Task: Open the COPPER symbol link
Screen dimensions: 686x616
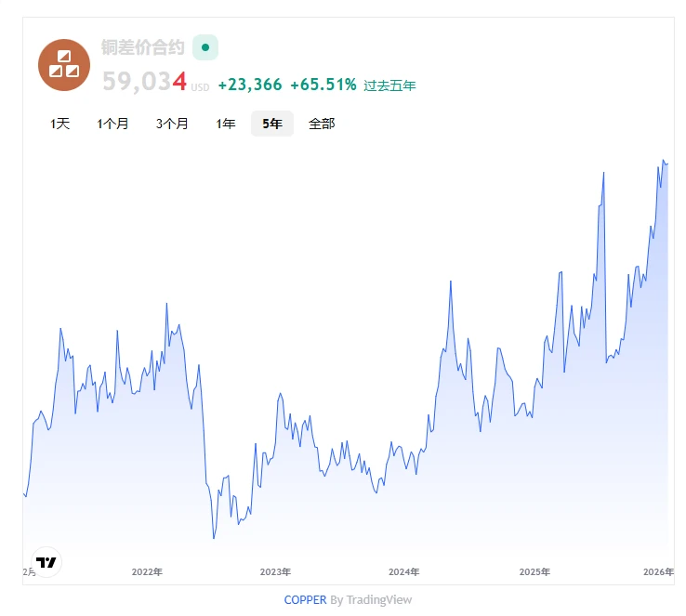Action: click(x=306, y=600)
